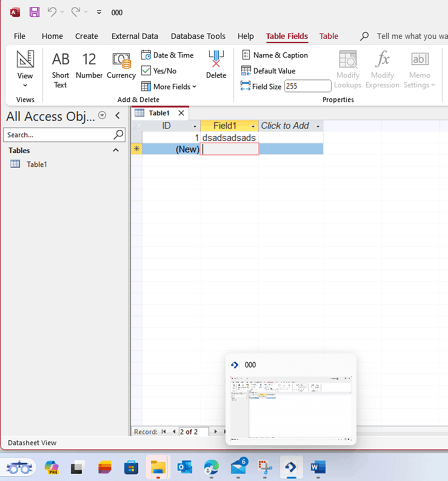Open Microsoft Edge from the taskbar

click(211, 467)
